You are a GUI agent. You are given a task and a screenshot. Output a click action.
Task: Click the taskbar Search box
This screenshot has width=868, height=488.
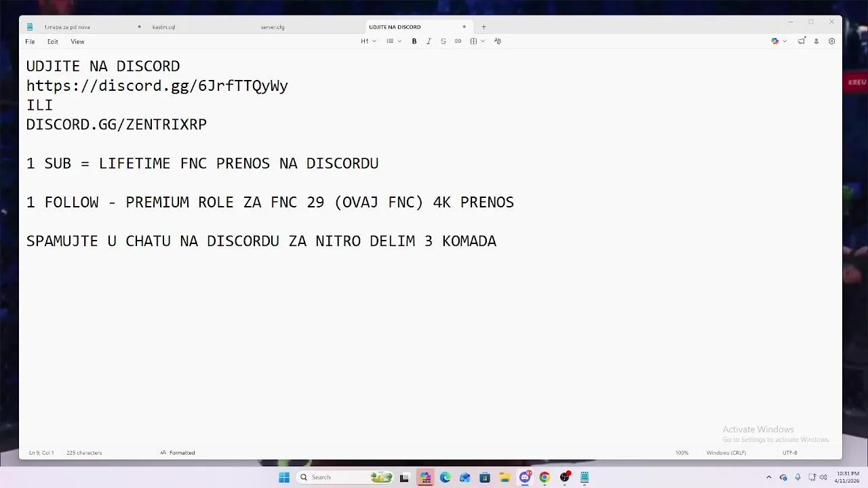[x=346, y=477]
